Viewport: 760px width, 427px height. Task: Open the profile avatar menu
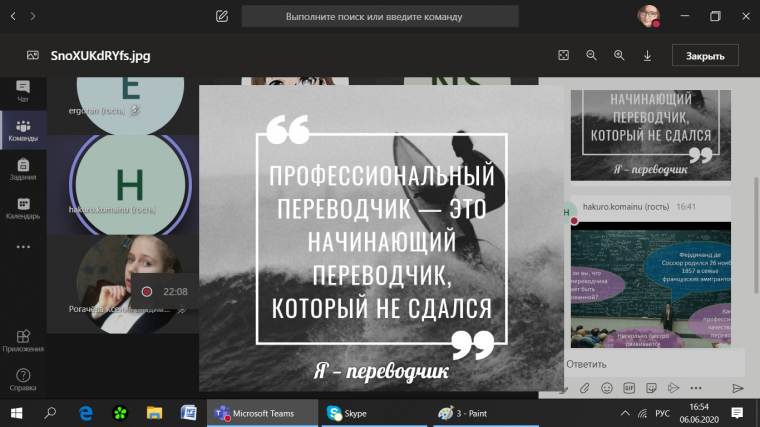649,16
